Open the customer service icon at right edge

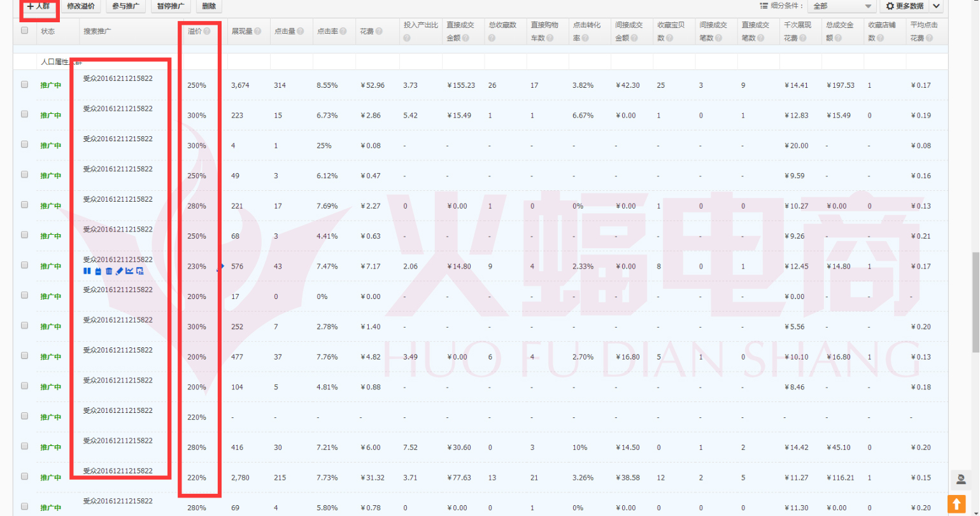coord(960,479)
